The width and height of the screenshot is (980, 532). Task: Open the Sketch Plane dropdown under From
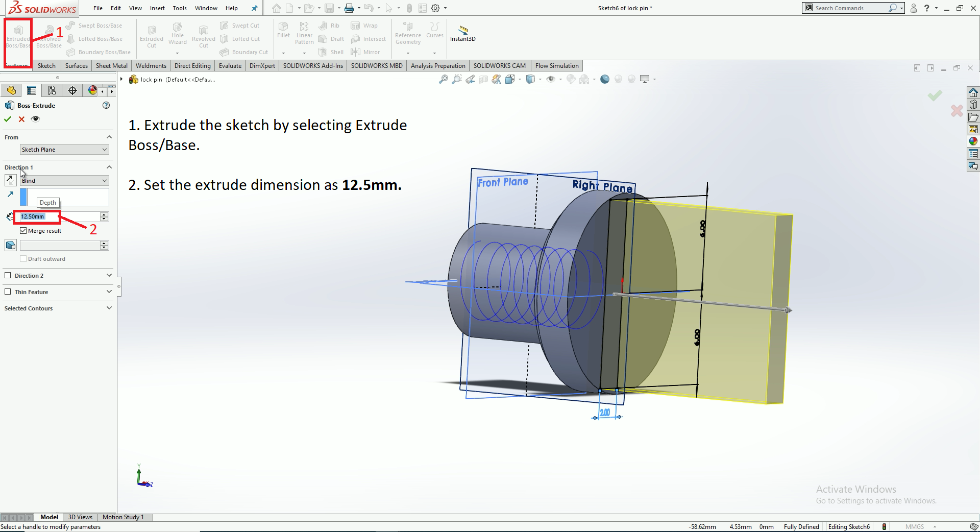(x=64, y=150)
